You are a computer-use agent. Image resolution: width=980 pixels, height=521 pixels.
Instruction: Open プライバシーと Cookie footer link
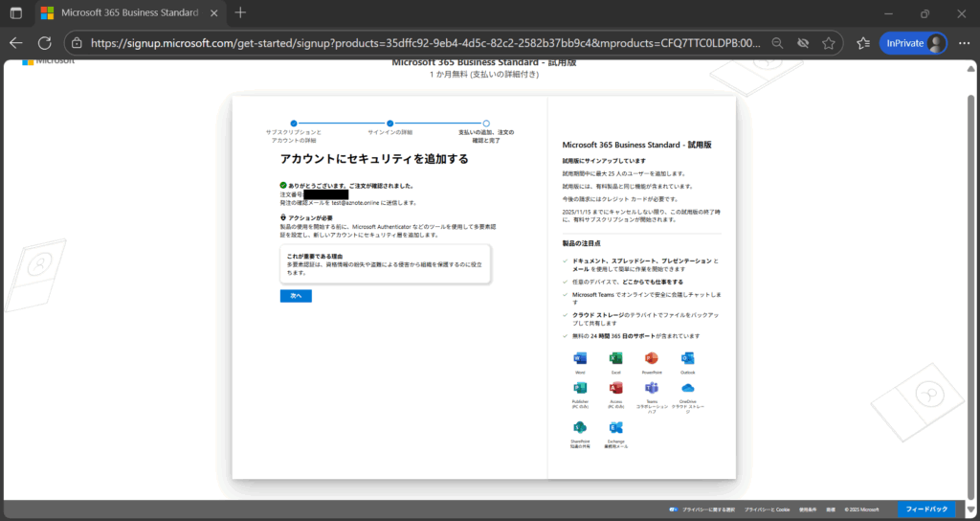point(767,510)
